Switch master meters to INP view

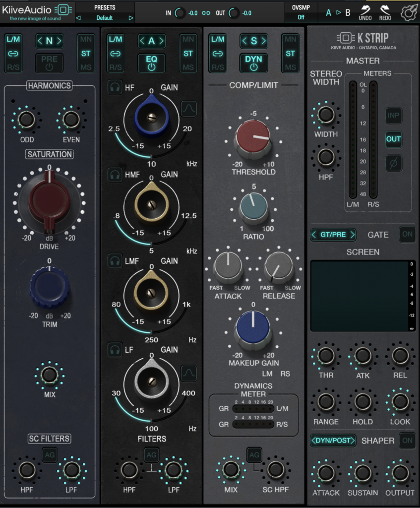(394, 116)
